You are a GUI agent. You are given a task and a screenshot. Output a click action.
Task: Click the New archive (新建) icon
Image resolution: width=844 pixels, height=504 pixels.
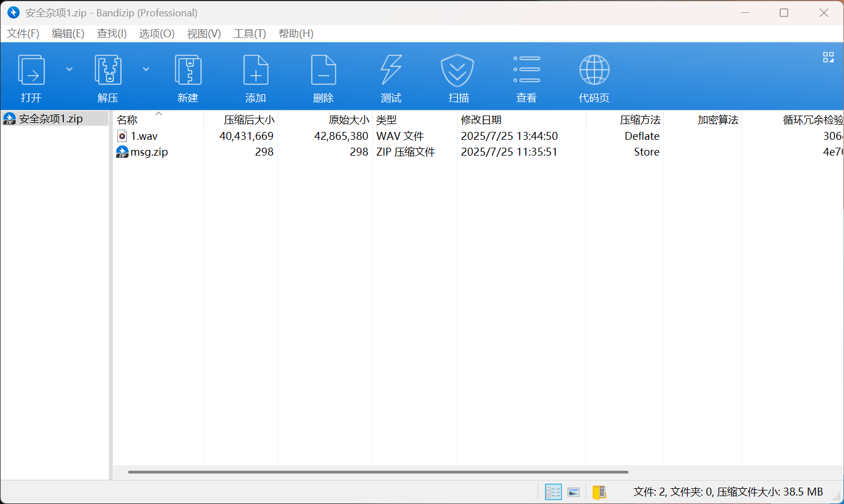tap(188, 70)
